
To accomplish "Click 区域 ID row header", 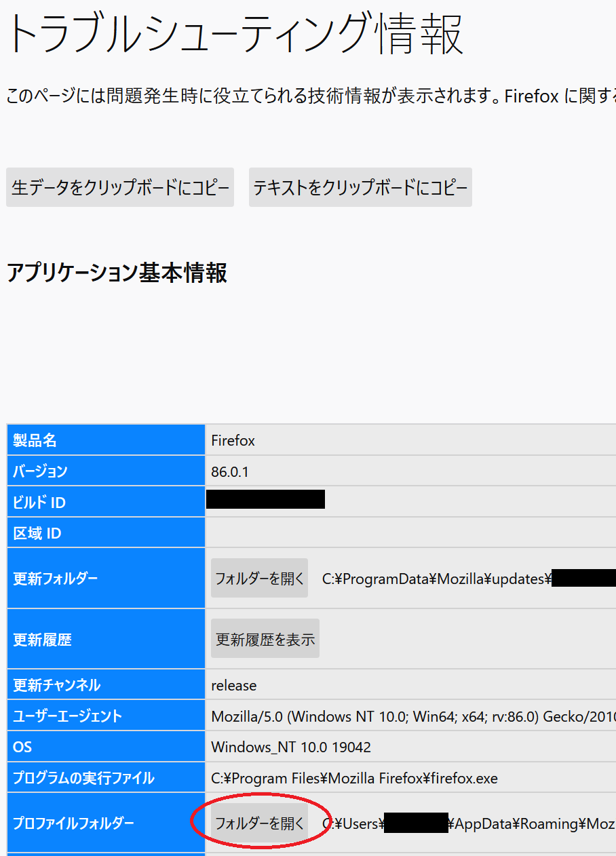I will [x=106, y=533].
